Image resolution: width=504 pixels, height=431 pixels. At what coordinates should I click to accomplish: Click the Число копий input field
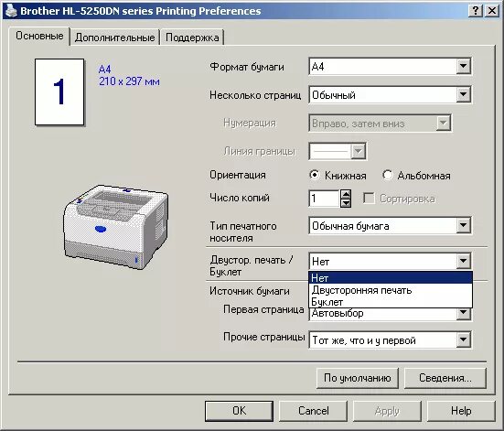[324, 199]
